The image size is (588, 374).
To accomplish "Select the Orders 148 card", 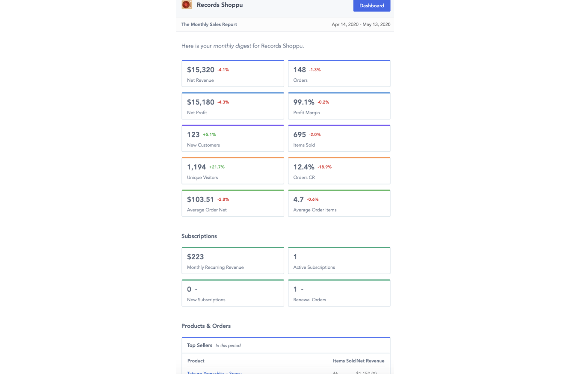I will click(x=339, y=74).
